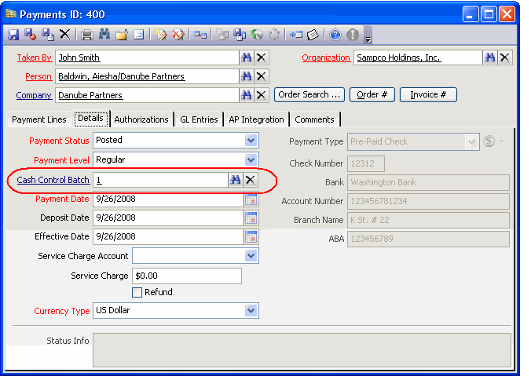529x382 pixels.
Task: Click the Payment Date input field
Action: [x=168, y=199]
